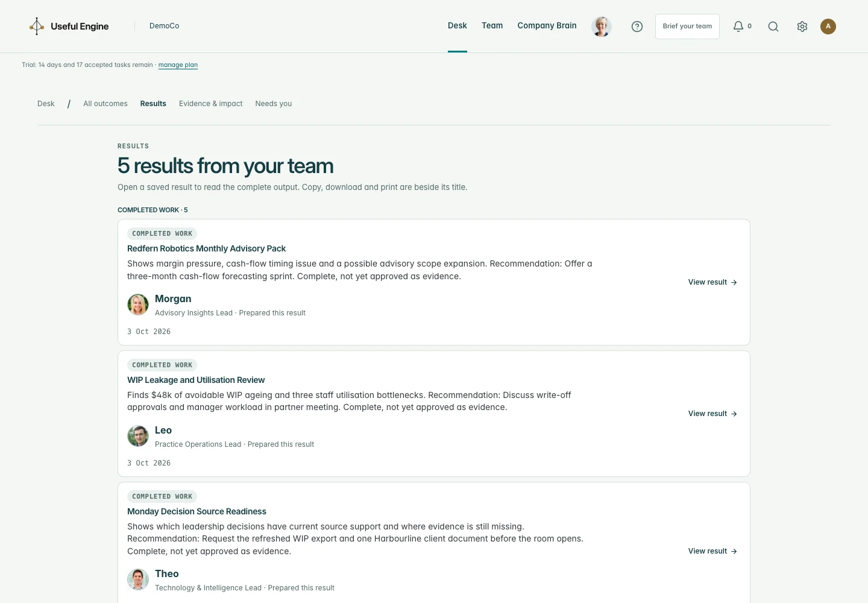Click the DemoCo workspace name
The height and width of the screenshot is (603, 868).
(165, 26)
